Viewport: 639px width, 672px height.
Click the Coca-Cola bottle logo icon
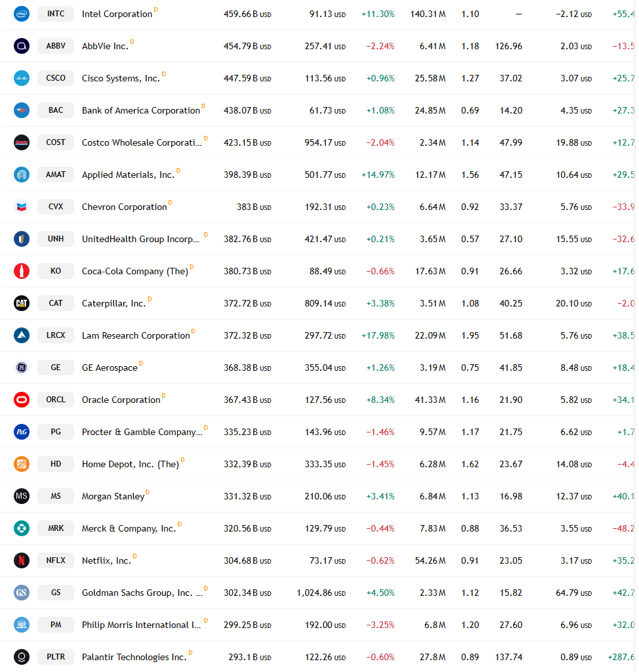pyautogui.click(x=22, y=271)
